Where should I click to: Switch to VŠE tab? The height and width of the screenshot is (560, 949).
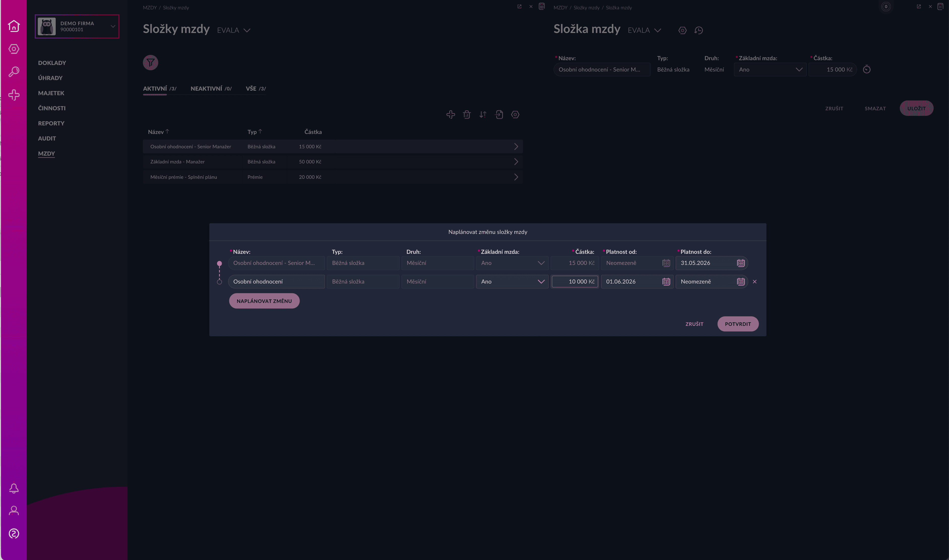click(x=256, y=89)
